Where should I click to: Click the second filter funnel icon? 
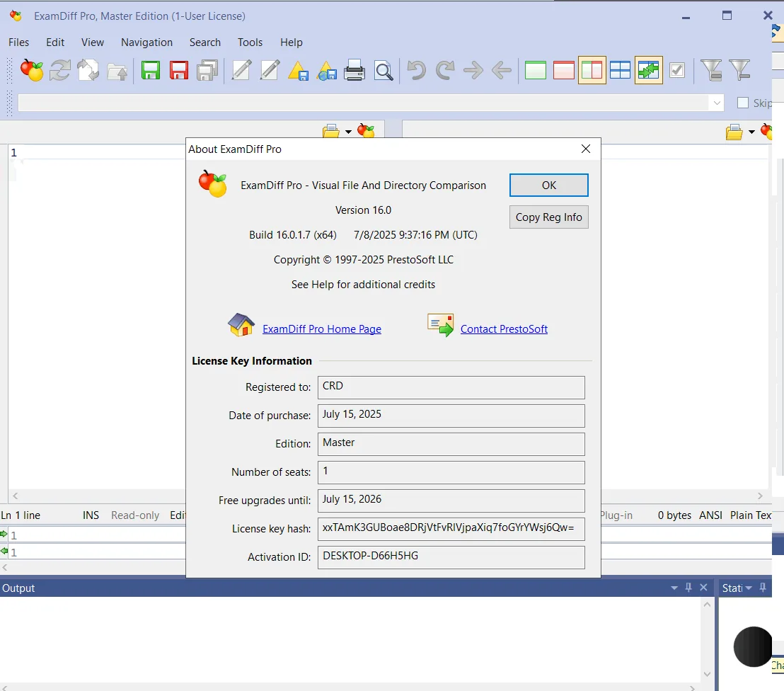[x=739, y=70]
